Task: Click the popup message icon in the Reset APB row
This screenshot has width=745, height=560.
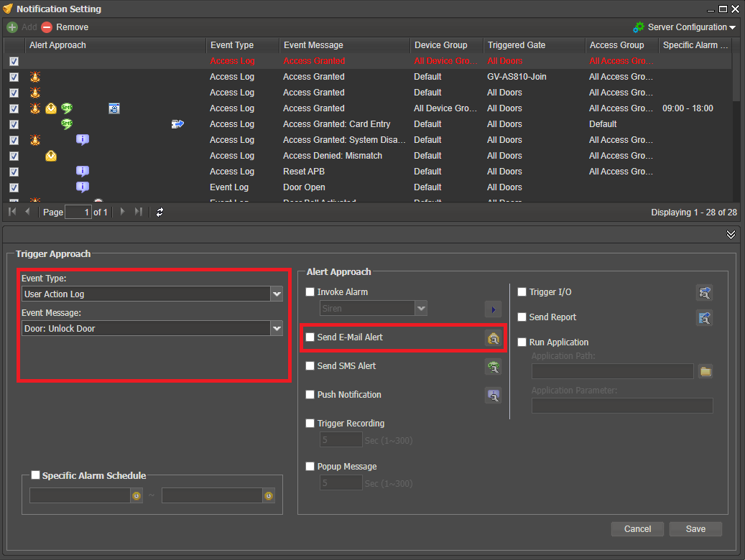Action: coord(83,171)
